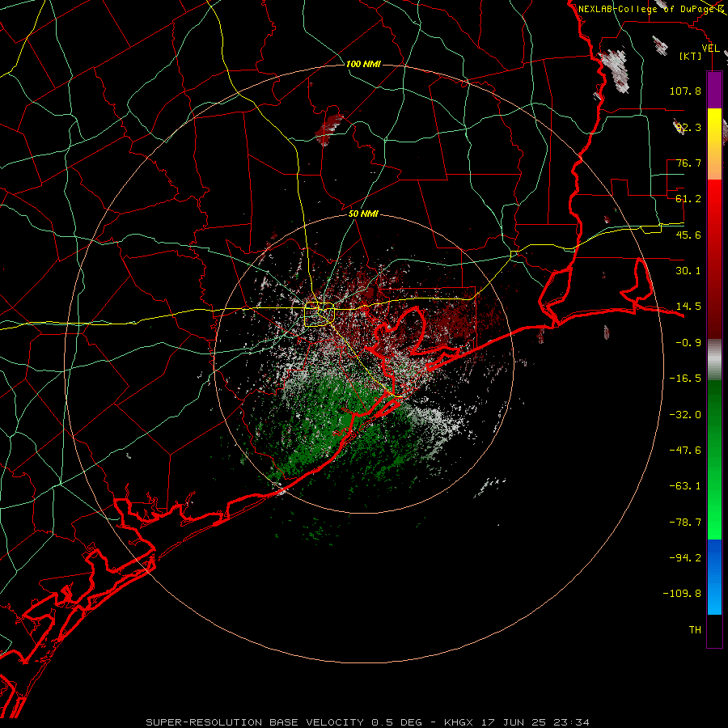Image resolution: width=728 pixels, height=728 pixels.
Task: Click the -109.8 velocity scale value
Action: pos(682,594)
